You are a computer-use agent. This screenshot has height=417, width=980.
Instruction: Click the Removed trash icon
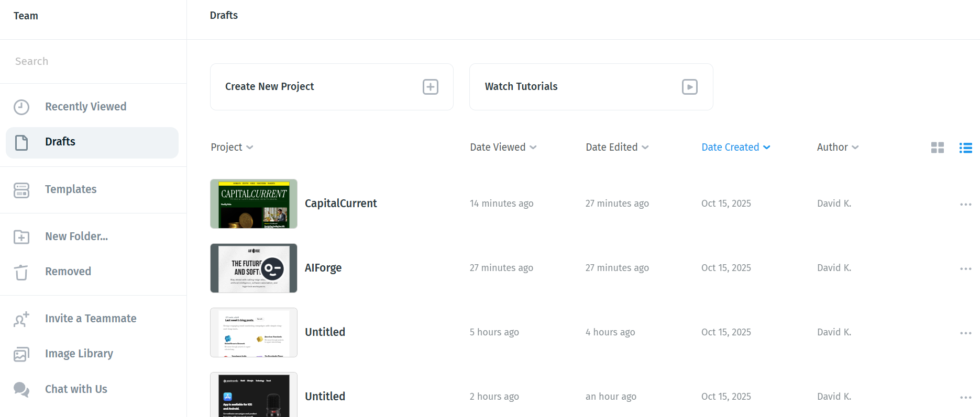tap(21, 272)
